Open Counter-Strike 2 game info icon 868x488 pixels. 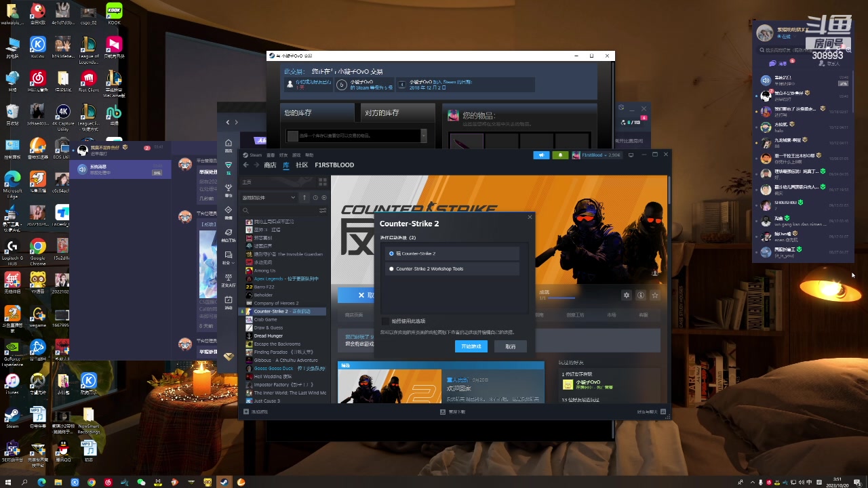[641, 295]
